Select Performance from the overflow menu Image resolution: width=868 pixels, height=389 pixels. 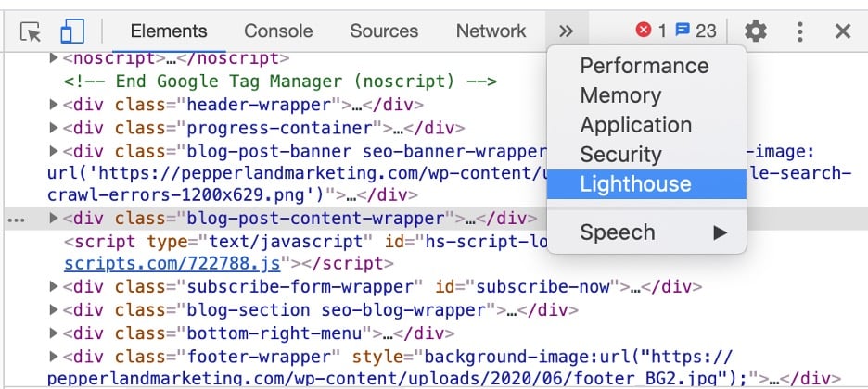coord(646,67)
